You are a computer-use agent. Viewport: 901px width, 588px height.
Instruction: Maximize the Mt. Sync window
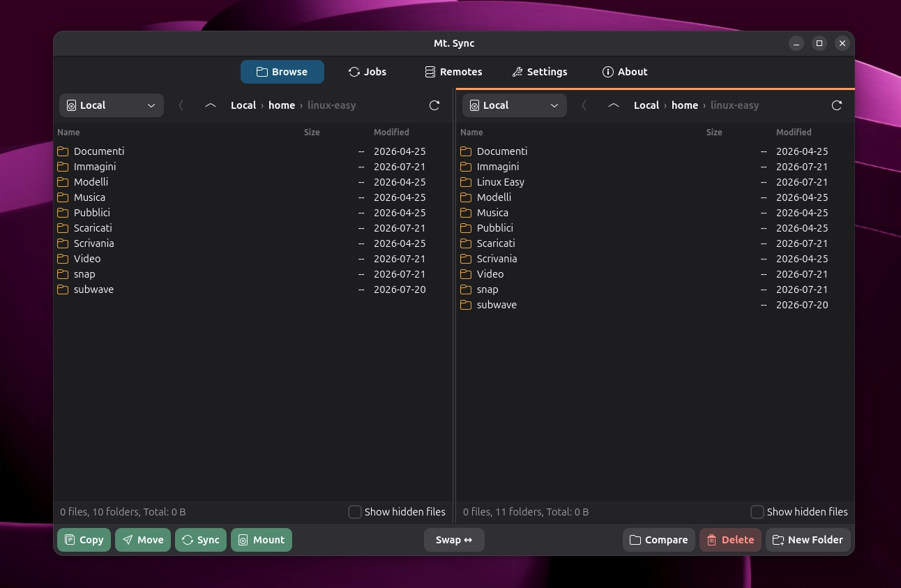coord(819,43)
